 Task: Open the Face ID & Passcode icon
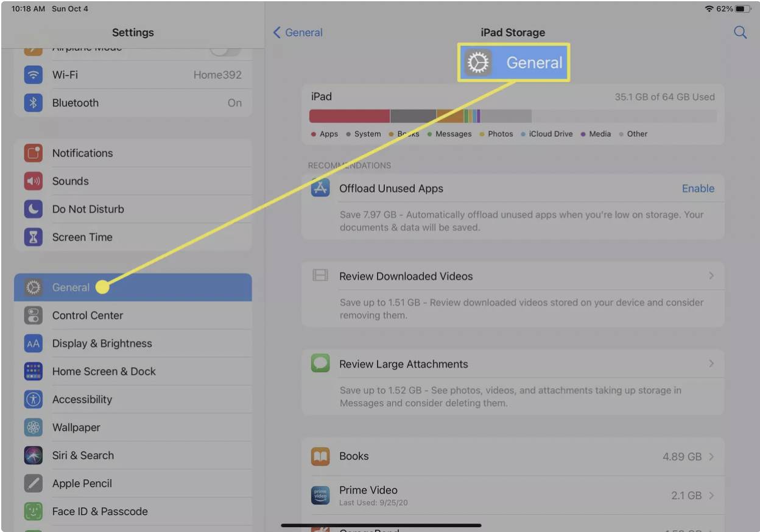33,511
